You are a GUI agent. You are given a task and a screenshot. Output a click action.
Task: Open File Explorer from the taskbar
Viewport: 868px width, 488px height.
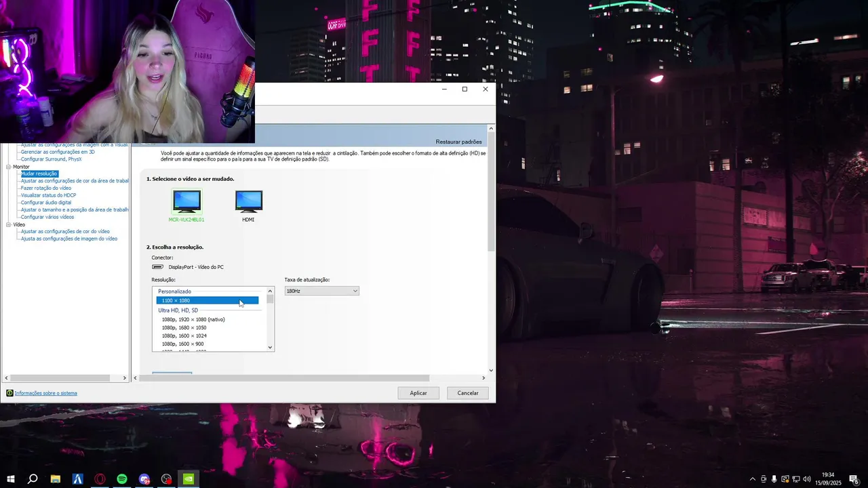tap(56, 479)
